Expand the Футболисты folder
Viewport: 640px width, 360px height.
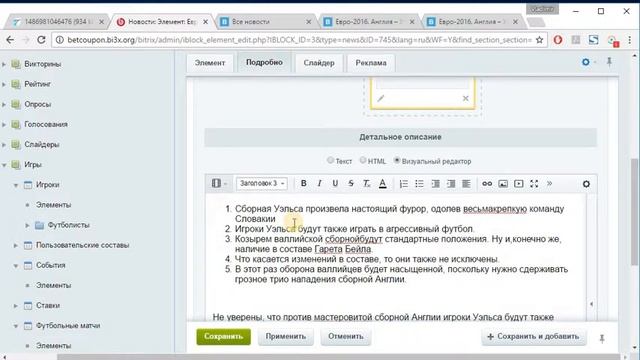pyautogui.click(x=27, y=225)
